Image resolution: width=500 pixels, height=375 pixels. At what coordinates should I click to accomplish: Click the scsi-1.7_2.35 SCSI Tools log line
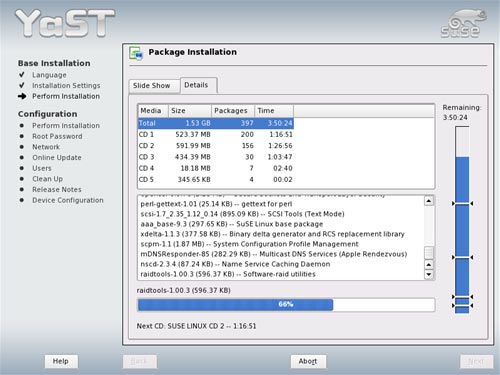tap(242, 214)
